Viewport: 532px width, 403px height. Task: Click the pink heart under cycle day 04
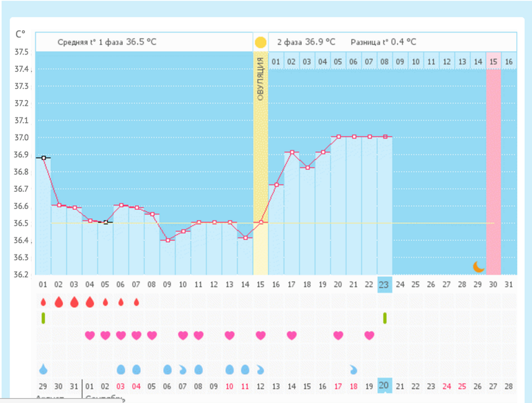pos(90,335)
